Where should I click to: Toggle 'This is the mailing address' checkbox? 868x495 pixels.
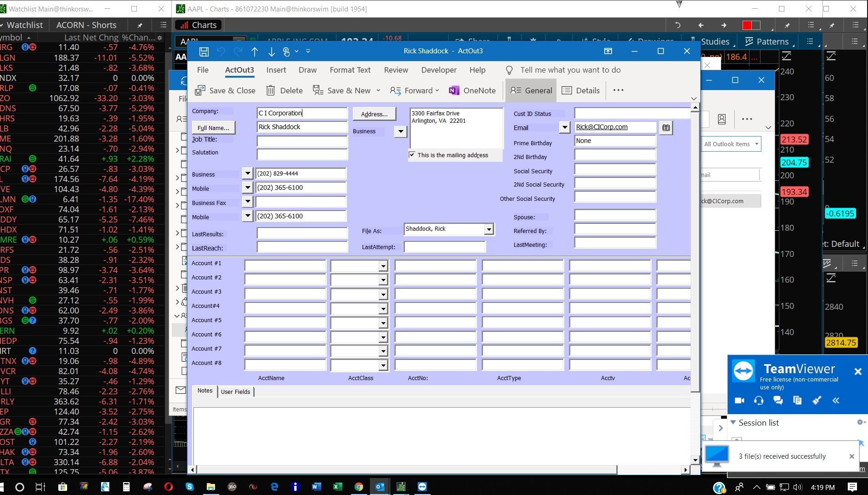click(412, 155)
